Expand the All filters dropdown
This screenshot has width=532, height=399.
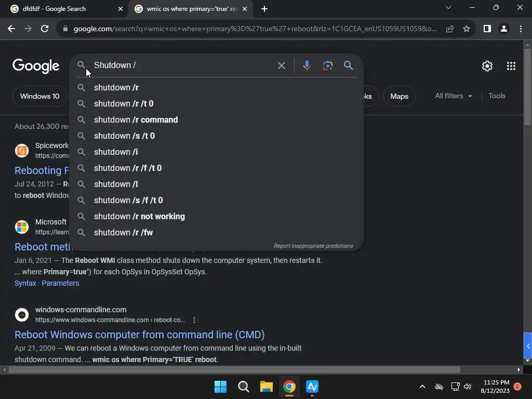coord(453,96)
